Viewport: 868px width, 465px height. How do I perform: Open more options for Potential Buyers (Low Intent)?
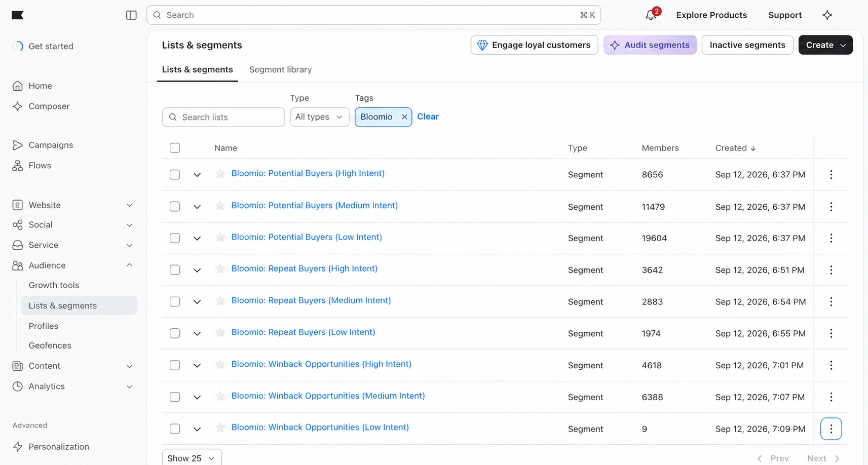pyautogui.click(x=831, y=238)
